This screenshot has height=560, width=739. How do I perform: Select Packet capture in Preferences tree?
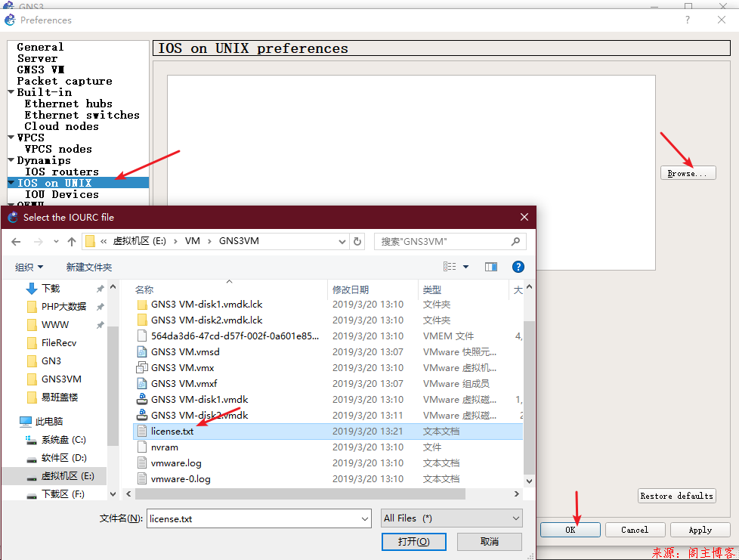64,81
